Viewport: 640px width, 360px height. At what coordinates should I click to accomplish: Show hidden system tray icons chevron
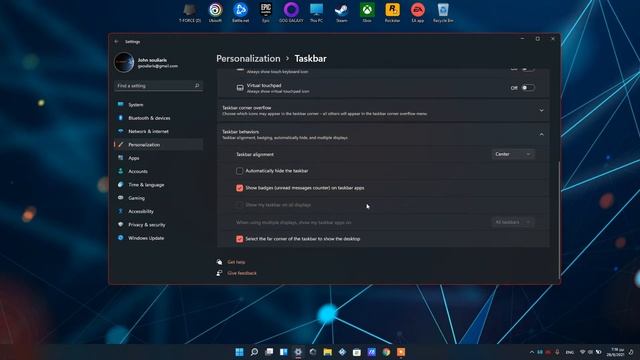pyautogui.click(x=531, y=352)
